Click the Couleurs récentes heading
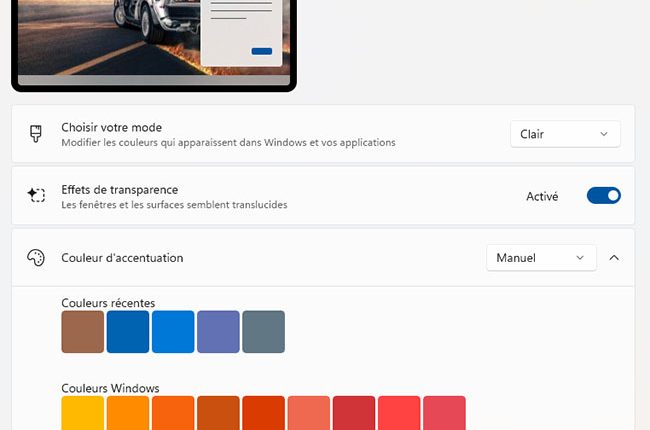The image size is (650, 430). tap(108, 303)
